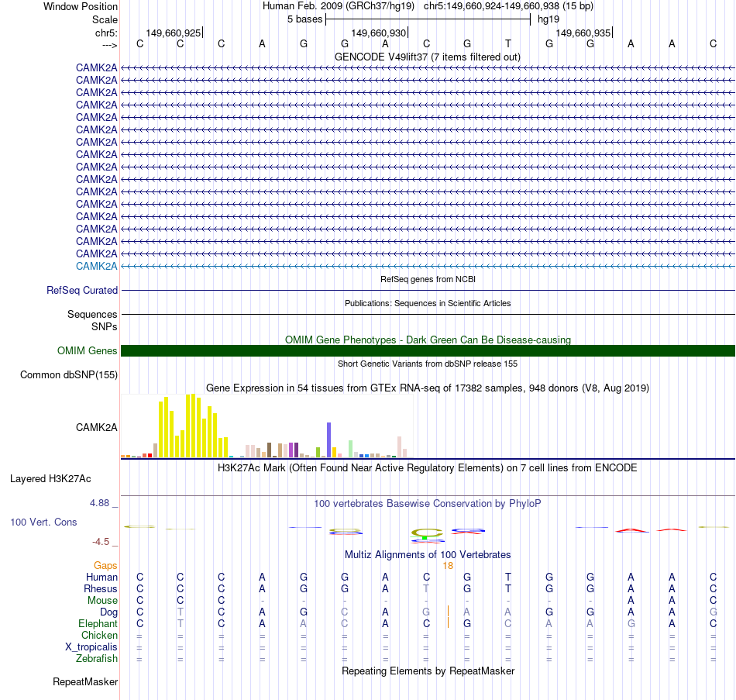Select the light blue CAMK2A transcript label
This screenshot has height=700, width=736.
click(96, 266)
